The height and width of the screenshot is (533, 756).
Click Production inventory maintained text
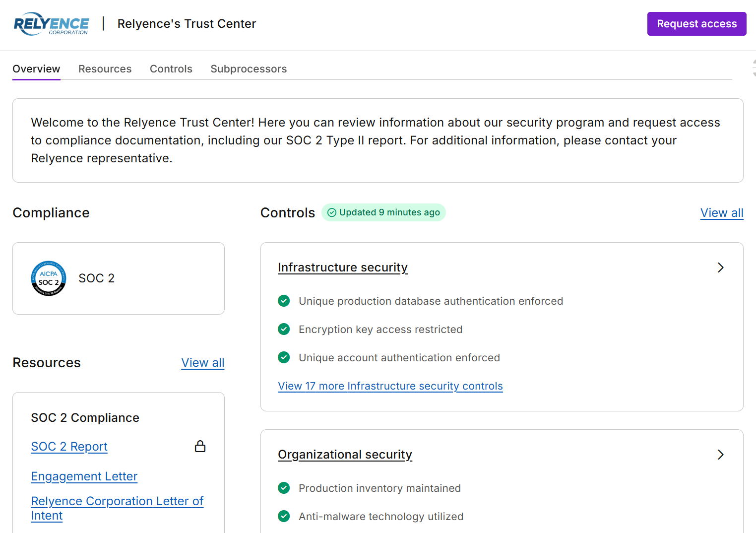point(379,488)
